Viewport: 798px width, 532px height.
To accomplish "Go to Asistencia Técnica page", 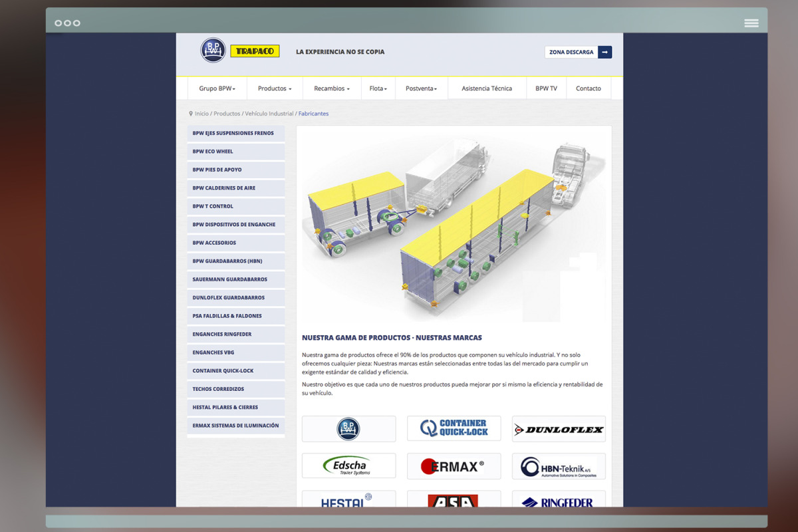I will 487,88.
